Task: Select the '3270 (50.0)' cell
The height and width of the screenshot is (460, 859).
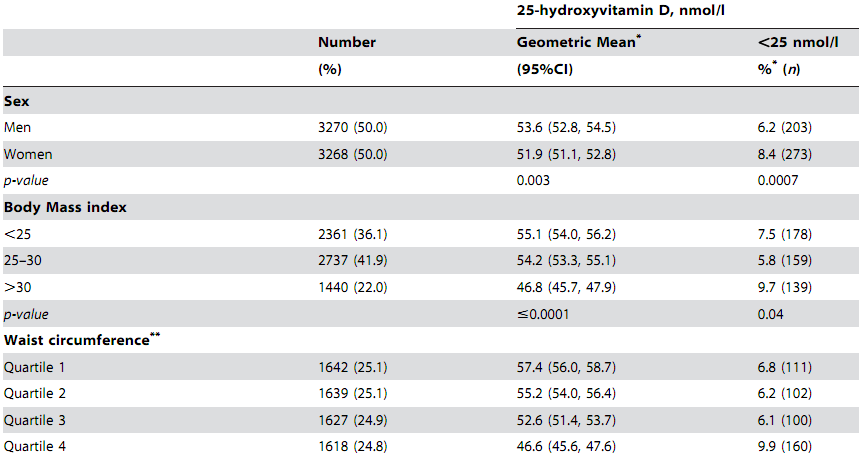Action: coord(352,127)
